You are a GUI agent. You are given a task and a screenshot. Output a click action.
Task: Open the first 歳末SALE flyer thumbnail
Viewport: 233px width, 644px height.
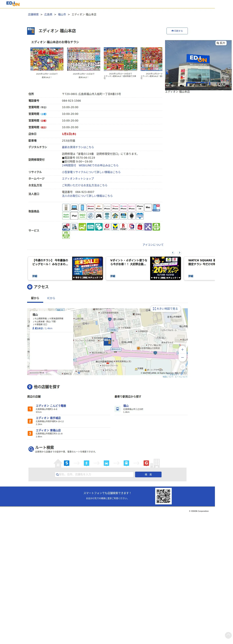(x=47, y=59)
